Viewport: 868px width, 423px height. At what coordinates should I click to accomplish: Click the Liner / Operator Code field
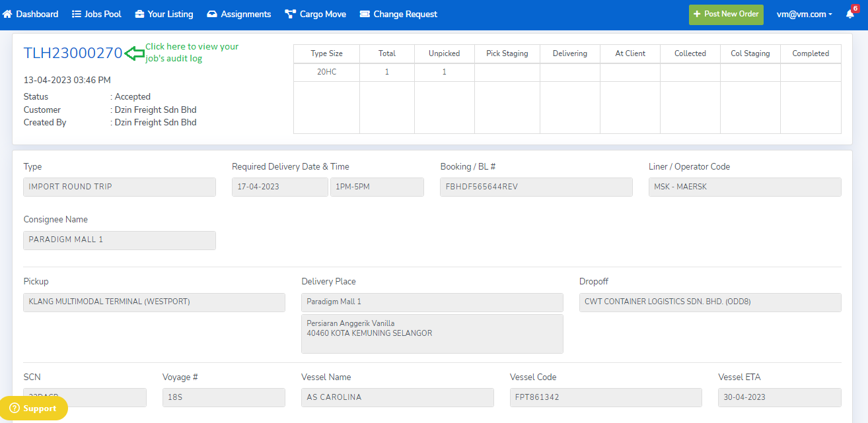pos(744,187)
